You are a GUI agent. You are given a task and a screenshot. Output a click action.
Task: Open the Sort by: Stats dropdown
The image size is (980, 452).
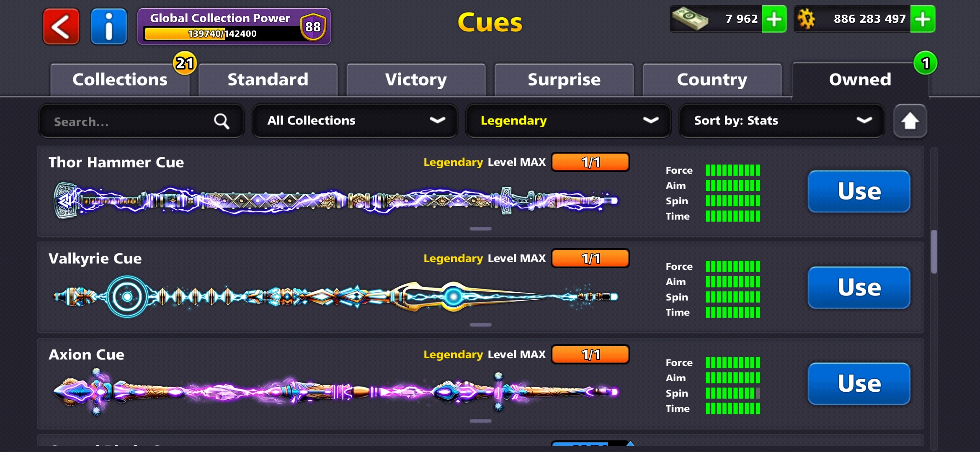point(781,121)
